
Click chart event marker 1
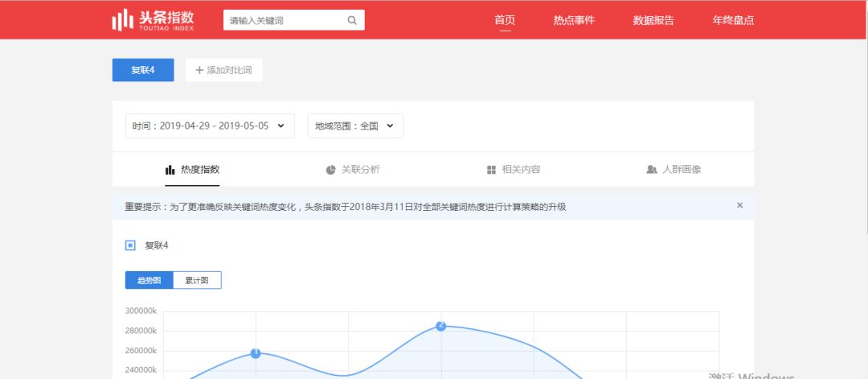(256, 353)
